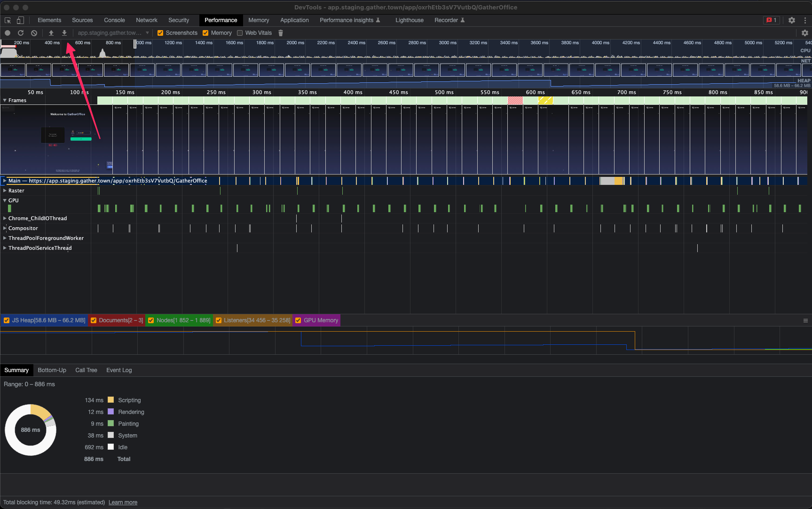The height and width of the screenshot is (509, 812).
Task: Click the Load profile upload icon
Action: tap(51, 33)
